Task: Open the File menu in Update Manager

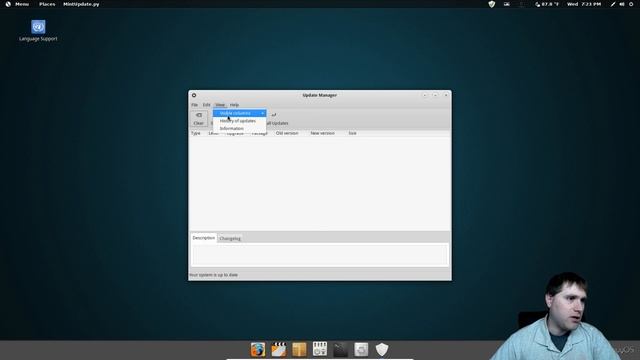Action: pos(195,105)
